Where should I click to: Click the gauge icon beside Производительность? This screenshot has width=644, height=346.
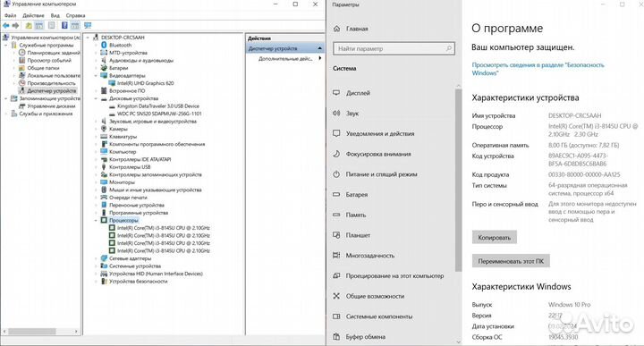pyautogui.click(x=22, y=83)
